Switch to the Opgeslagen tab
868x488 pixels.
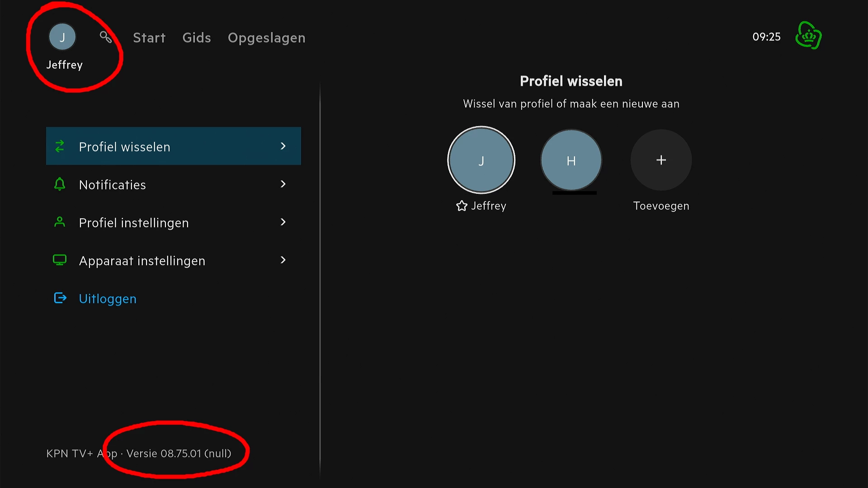267,38
